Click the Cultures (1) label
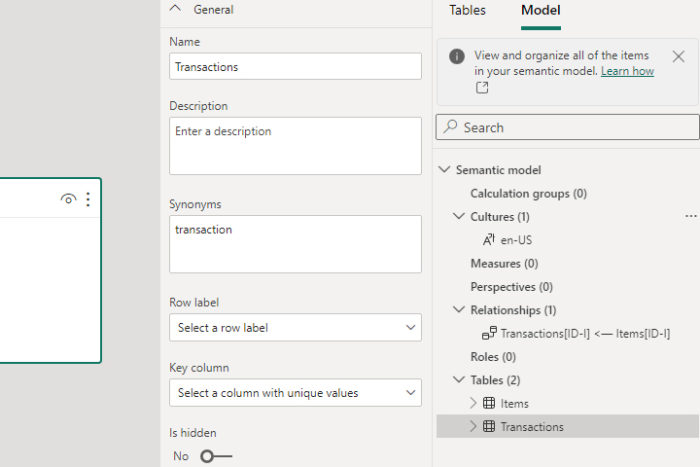The height and width of the screenshot is (467, 700). 500,217
